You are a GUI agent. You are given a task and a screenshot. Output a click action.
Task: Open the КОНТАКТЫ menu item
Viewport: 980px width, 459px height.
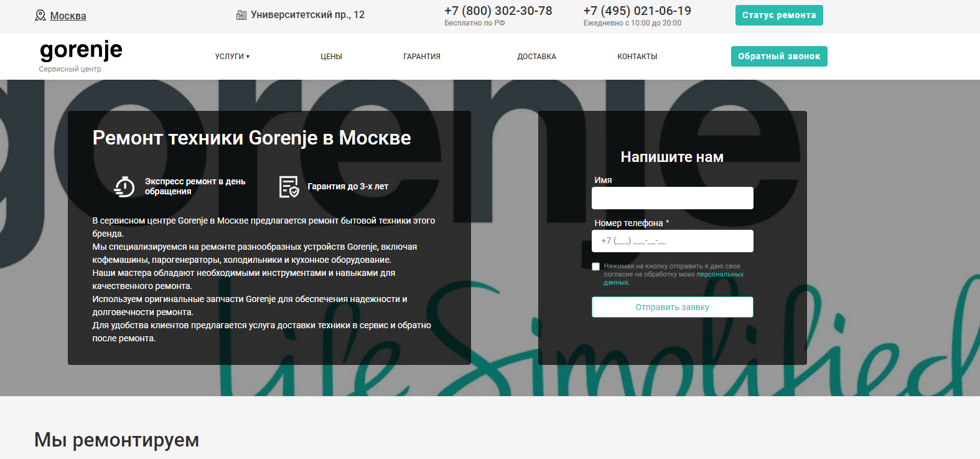[637, 57]
